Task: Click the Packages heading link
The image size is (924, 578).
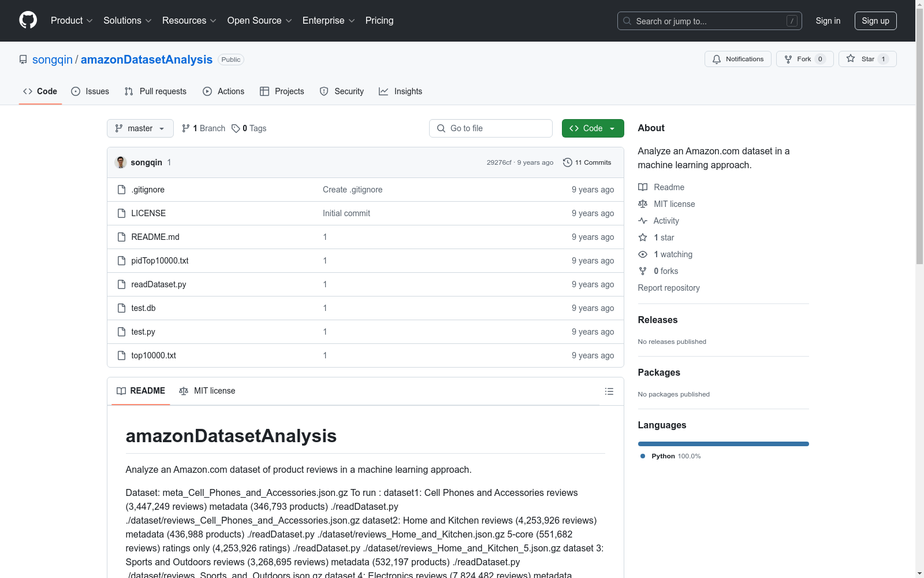Action: pos(659,372)
